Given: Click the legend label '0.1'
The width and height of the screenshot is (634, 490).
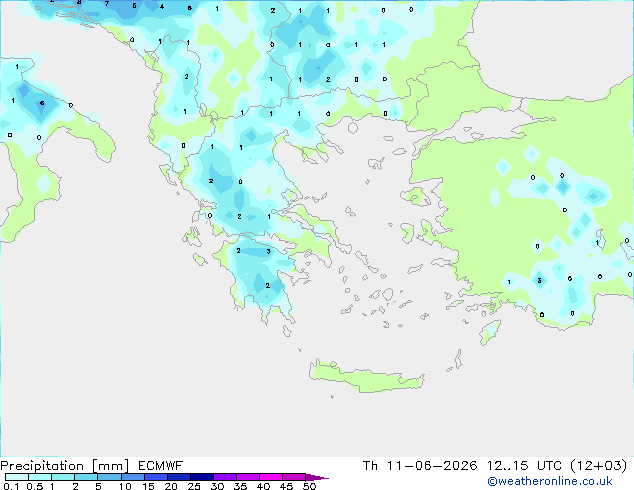Looking at the screenshot, I should (x=11, y=486).
